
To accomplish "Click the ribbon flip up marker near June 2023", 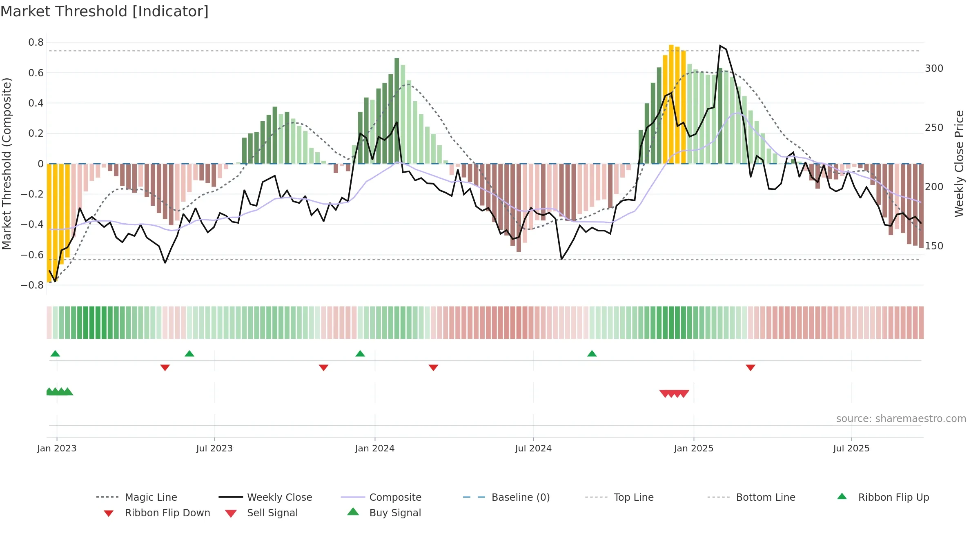I will click(189, 353).
